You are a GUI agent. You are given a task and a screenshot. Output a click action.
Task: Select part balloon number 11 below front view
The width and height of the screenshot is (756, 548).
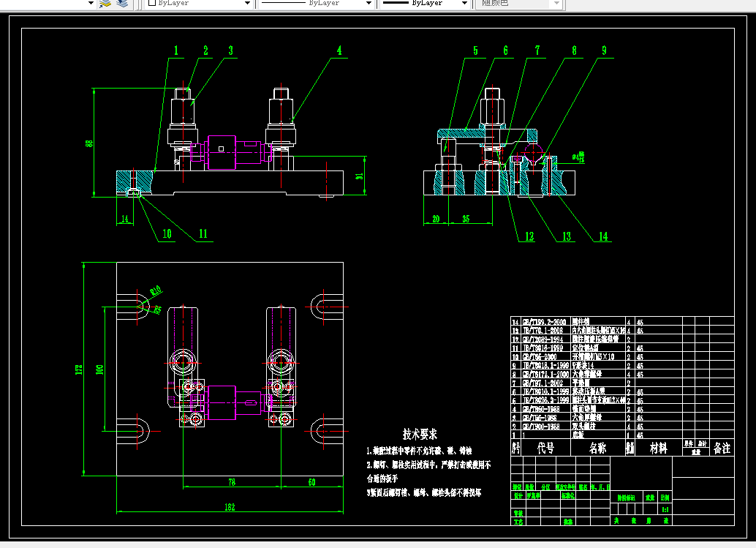pos(203,234)
